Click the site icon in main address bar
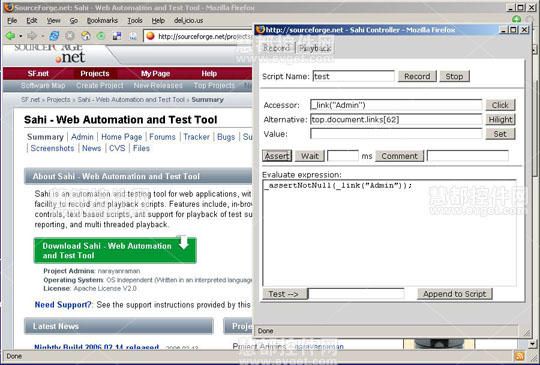This screenshot has width=540, height=365. [150, 36]
